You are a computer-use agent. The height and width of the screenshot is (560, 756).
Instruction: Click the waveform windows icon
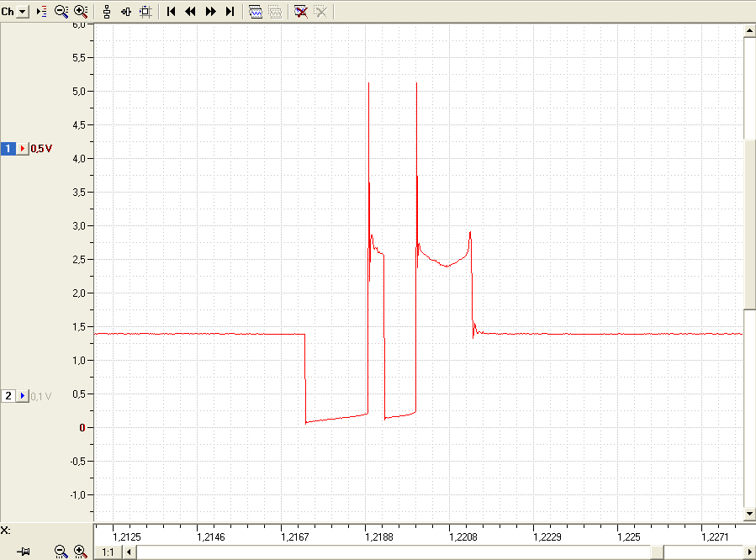pyautogui.click(x=256, y=12)
